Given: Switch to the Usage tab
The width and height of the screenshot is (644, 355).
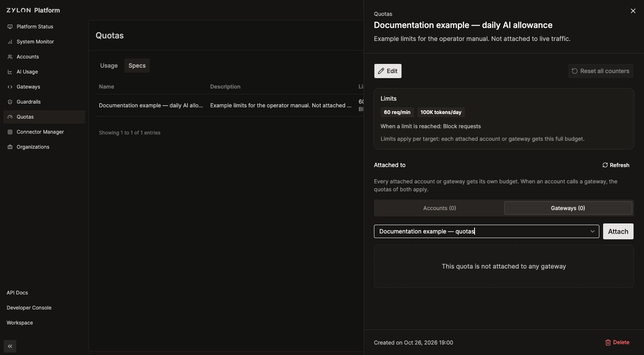Looking at the screenshot, I should click(109, 66).
